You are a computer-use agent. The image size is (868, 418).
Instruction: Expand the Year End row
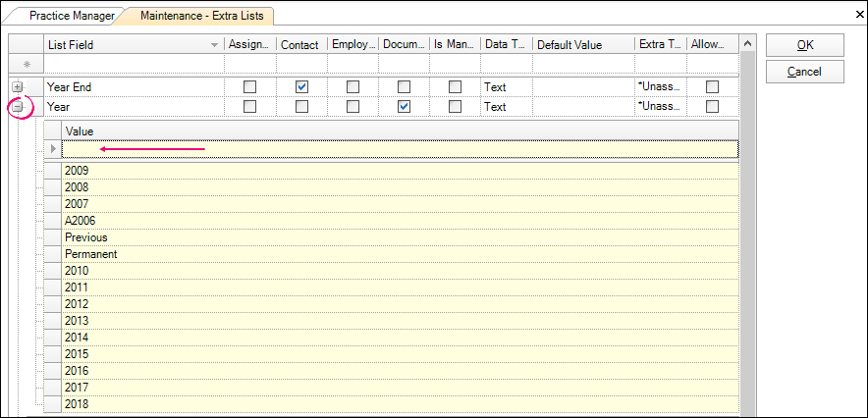click(18, 87)
